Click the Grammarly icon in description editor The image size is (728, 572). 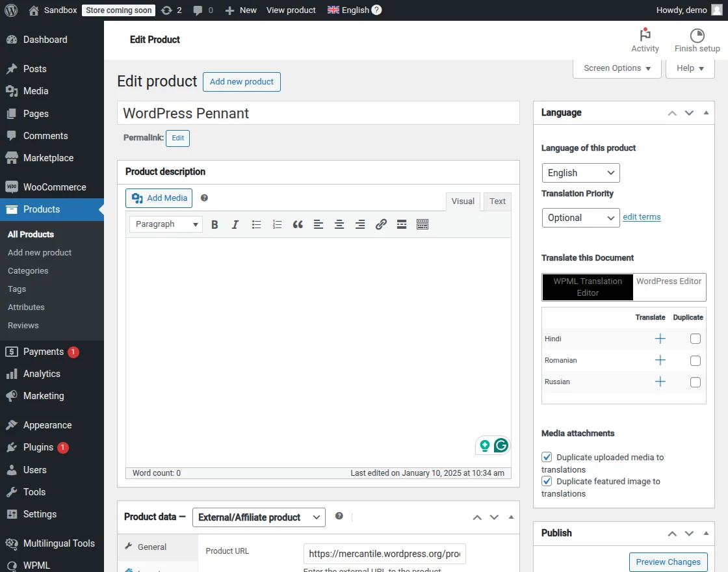(x=501, y=446)
